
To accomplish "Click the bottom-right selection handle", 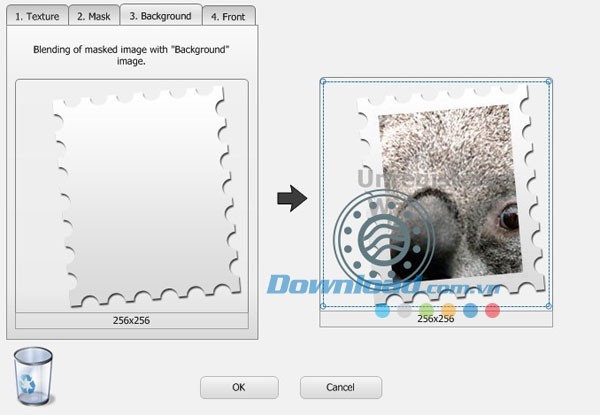I will coord(549,306).
